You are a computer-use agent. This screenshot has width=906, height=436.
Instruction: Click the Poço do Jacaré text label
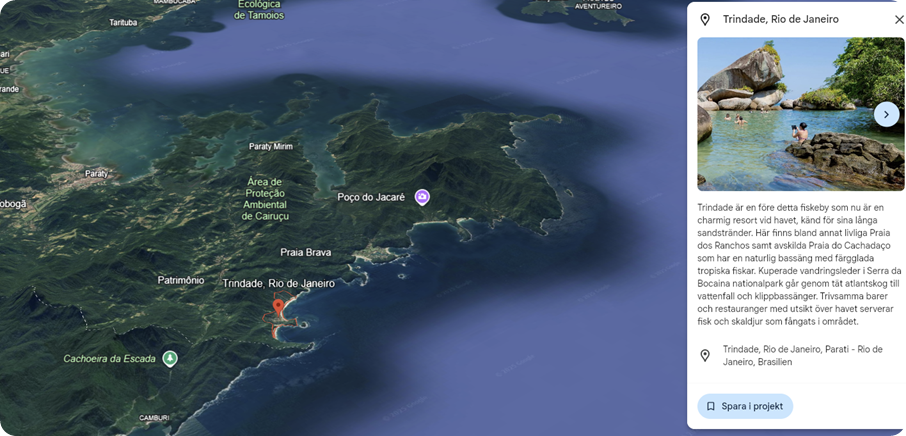click(371, 197)
